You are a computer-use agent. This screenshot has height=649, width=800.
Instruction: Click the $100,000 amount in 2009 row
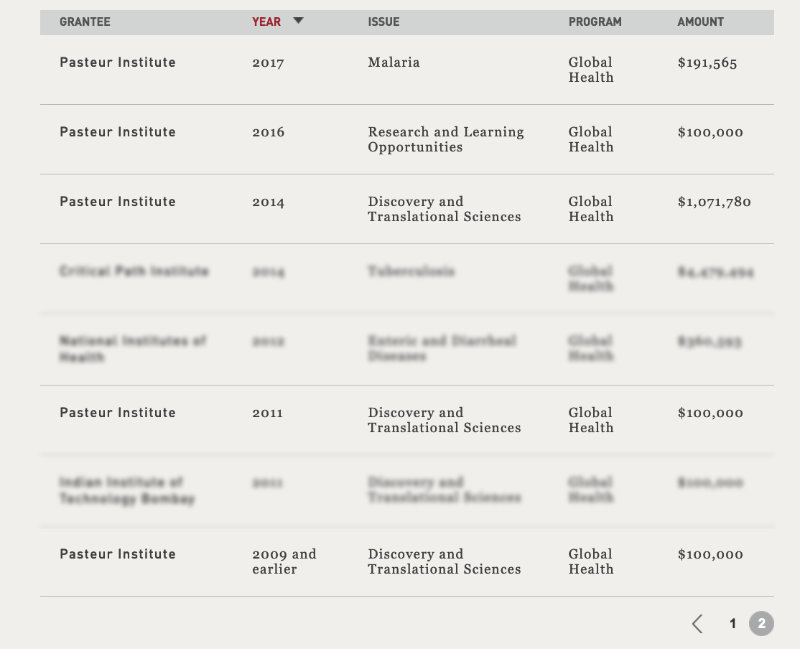(710, 555)
